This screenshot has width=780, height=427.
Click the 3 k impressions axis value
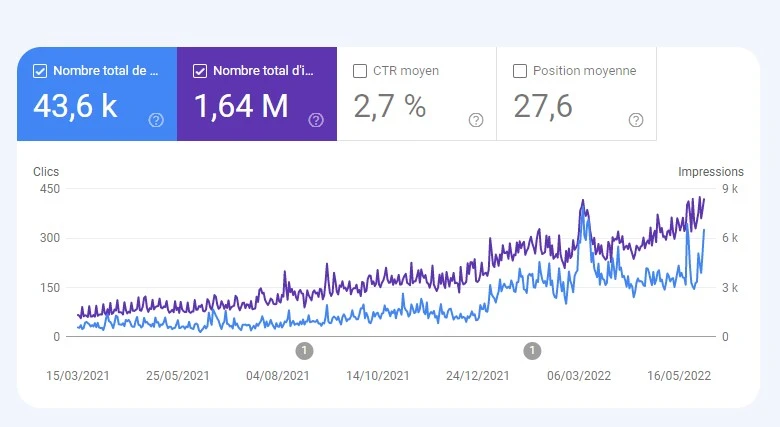[730, 288]
